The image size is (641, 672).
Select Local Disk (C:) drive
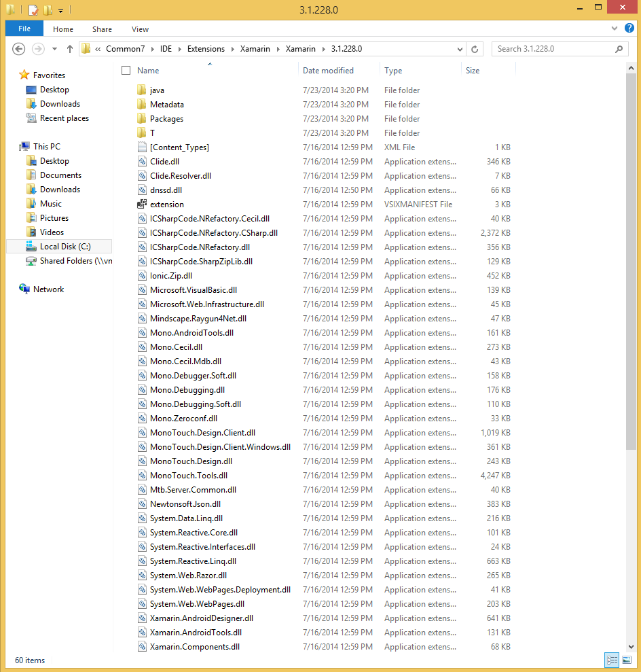[x=59, y=247]
